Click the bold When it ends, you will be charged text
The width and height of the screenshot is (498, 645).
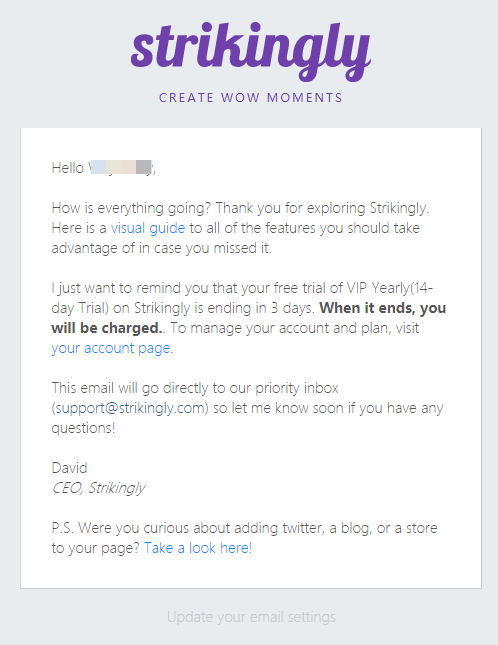click(249, 318)
